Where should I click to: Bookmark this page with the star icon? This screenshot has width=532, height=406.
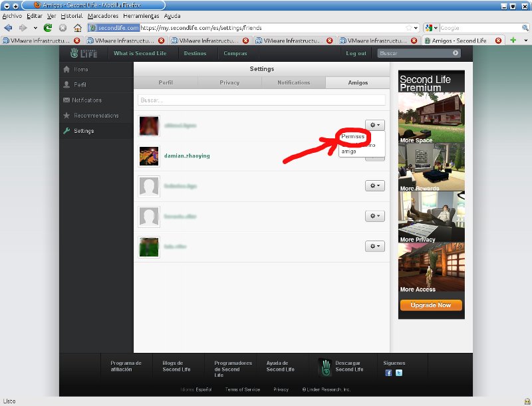(409, 28)
